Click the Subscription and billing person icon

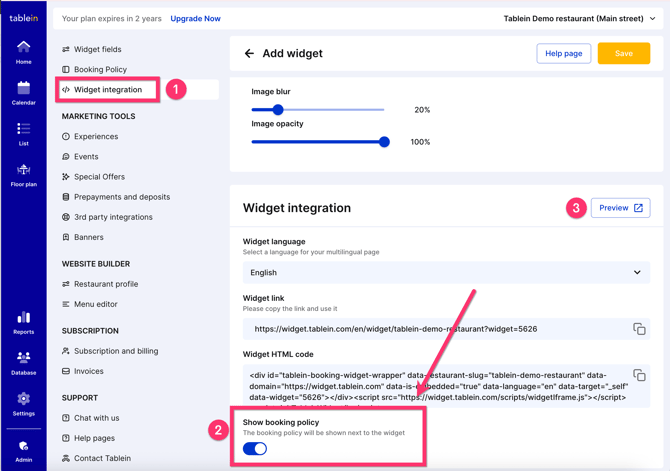pos(65,351)
